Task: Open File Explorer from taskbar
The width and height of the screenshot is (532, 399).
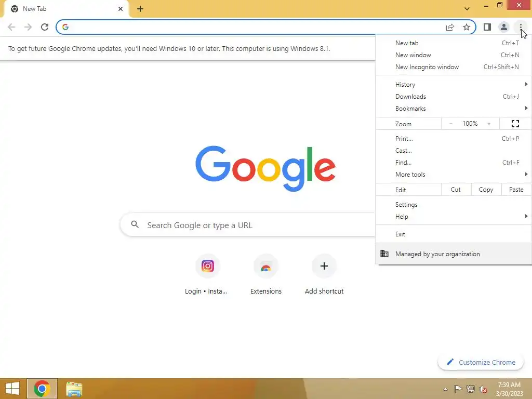Action: (74, 389)
